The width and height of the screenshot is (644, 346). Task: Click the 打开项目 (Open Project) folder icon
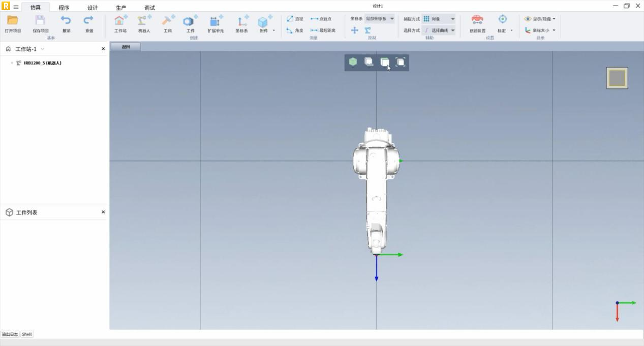[13, 21]
